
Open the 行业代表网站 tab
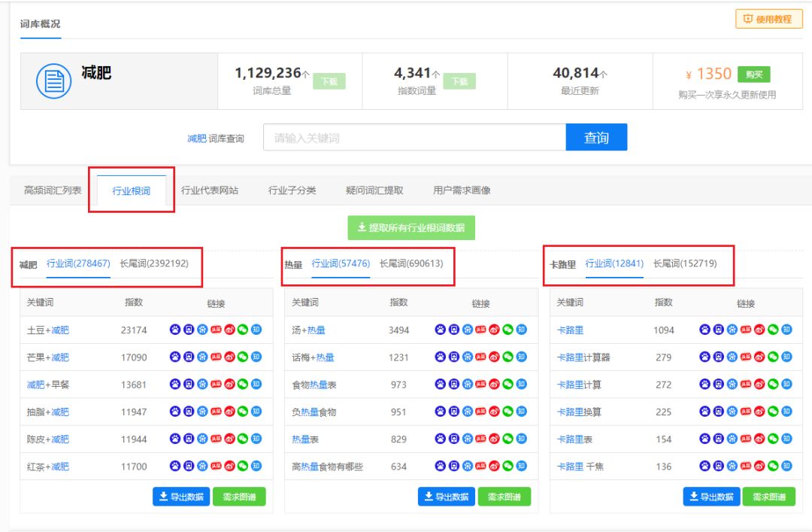point(210,190)
